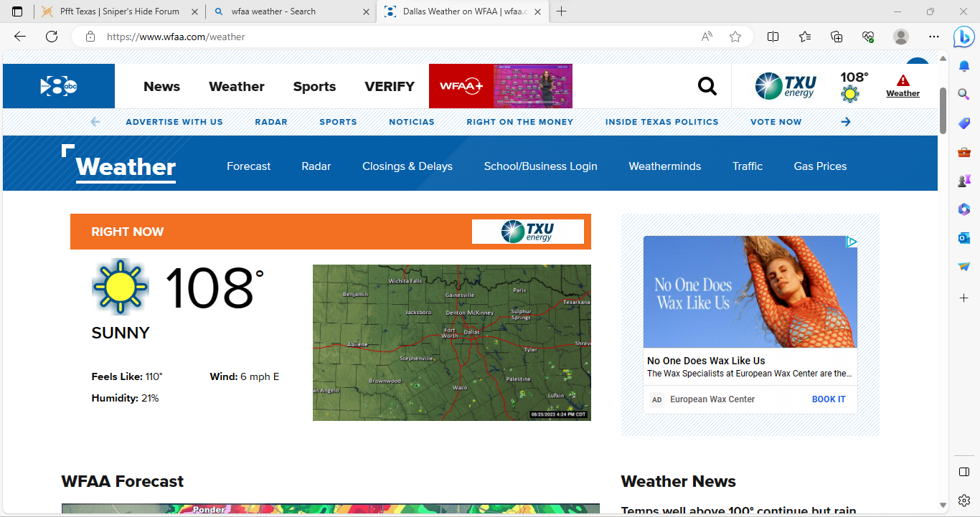Open NOTICIAS link

click(x=412, y=122)
